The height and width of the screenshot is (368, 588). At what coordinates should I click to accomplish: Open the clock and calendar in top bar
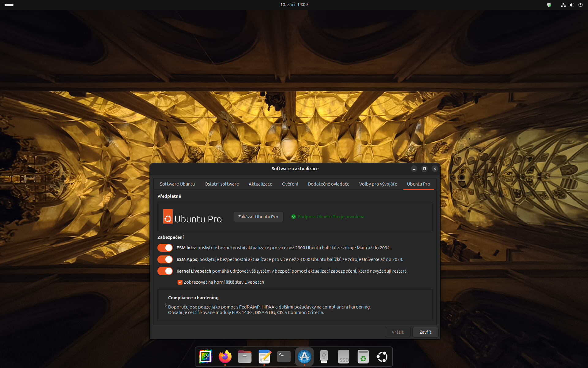point(294,5)
